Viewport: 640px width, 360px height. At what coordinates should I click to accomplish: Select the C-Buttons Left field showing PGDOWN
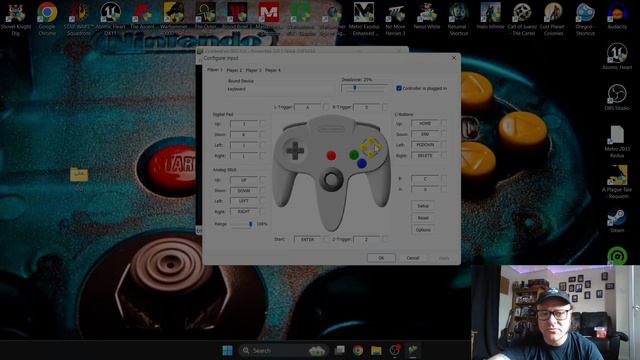[x=425, y=145]
